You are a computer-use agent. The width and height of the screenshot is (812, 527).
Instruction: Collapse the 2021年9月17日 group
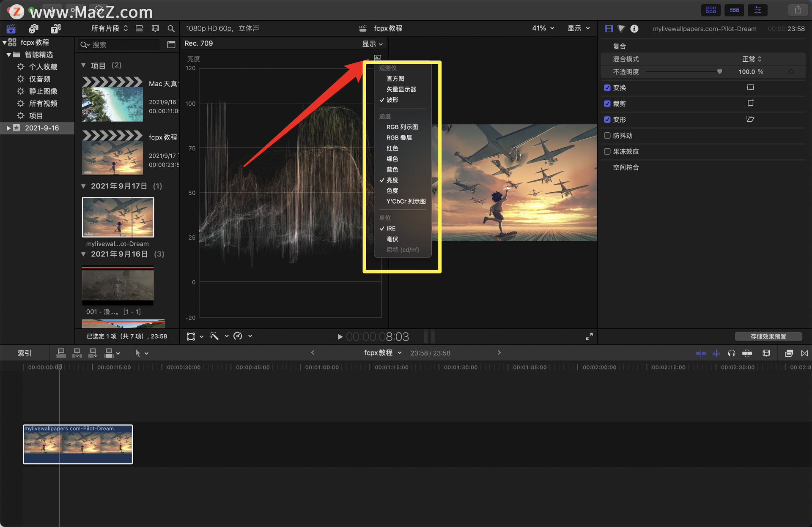[83, 186]
